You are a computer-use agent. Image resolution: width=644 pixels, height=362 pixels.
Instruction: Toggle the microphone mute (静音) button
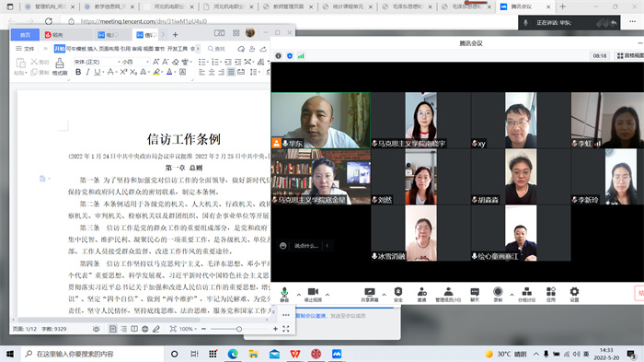point(284,295)
